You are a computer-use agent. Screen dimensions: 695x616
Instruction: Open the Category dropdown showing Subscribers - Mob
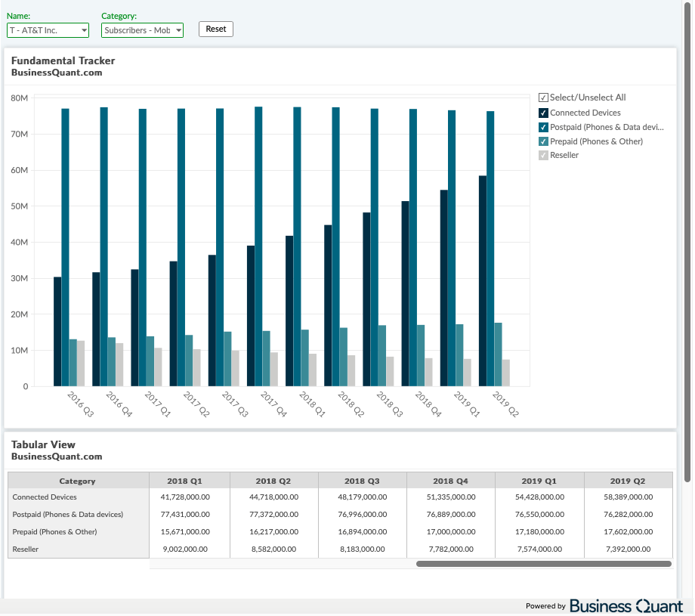142,30
